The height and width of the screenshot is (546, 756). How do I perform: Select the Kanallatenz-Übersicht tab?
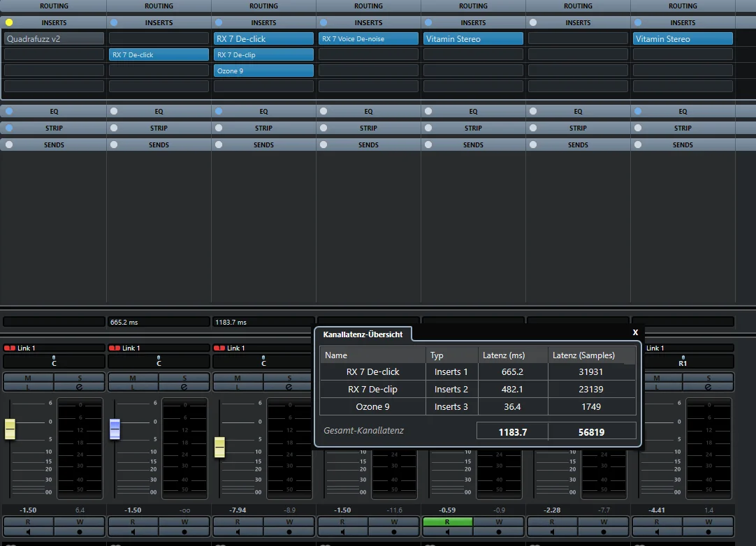pos(363,334)
